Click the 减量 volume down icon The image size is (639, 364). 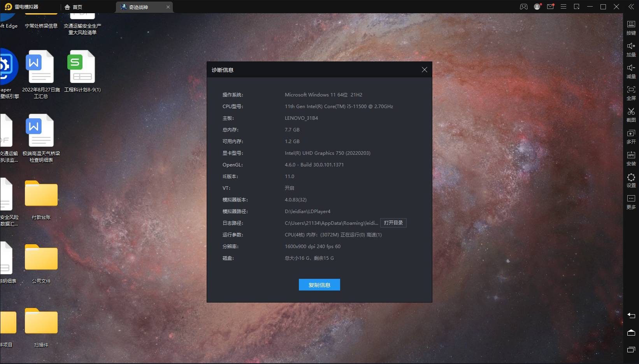point(631,71)
